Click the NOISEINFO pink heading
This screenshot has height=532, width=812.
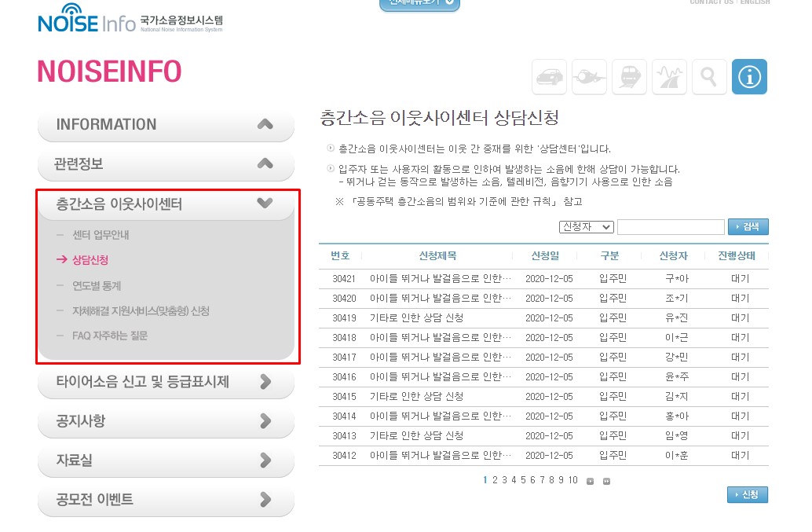[109, 72]
